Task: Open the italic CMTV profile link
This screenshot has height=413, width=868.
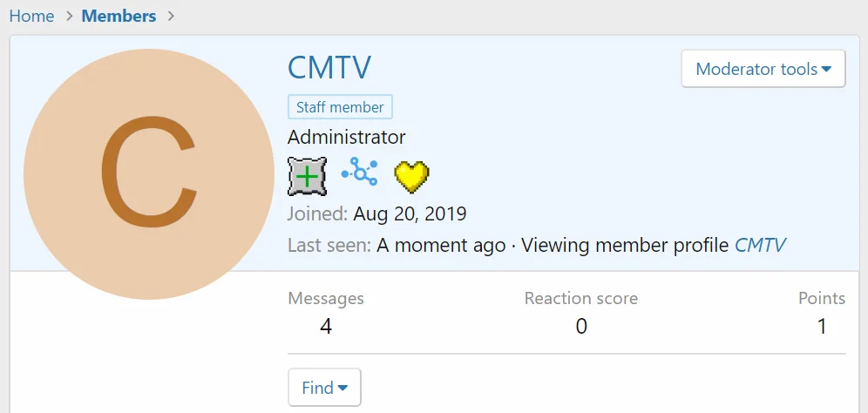Action: click(x=760, y=245)
